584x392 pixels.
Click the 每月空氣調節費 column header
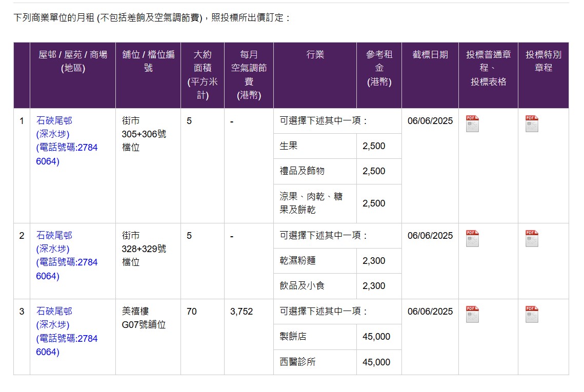[249, 75]
